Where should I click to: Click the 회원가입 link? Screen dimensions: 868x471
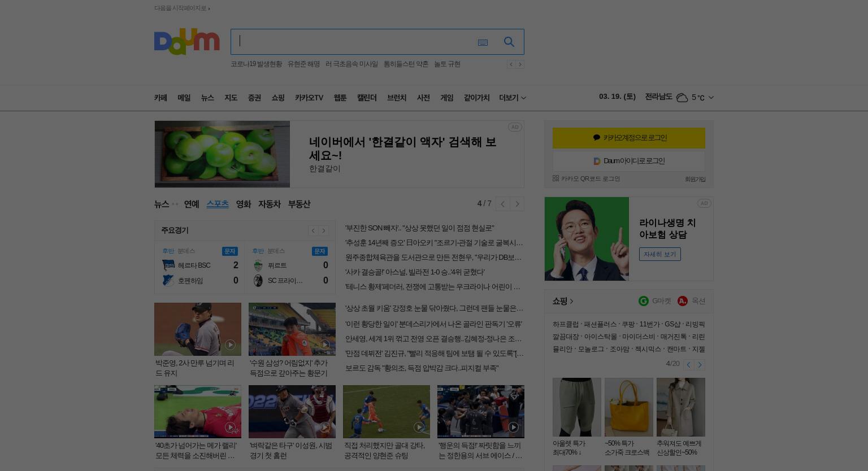pos(695,179)
